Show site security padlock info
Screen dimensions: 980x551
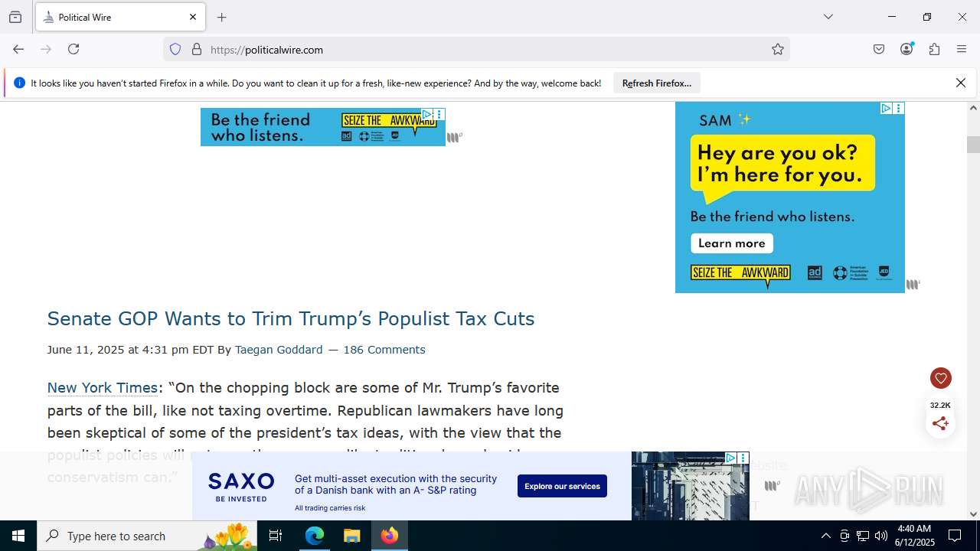197,49
